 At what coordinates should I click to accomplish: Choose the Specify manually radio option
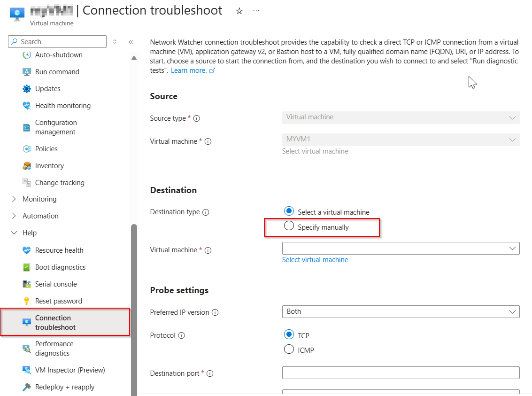tap(289, 225)
